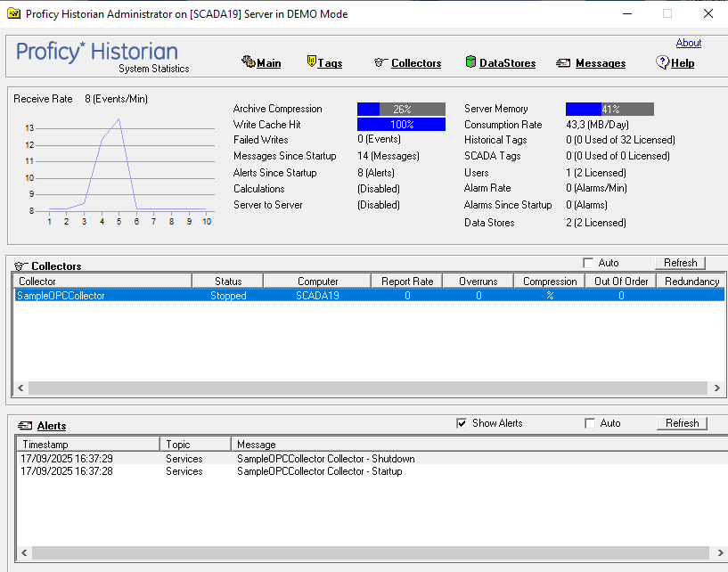Open the About link

click(x=689, y=43)
